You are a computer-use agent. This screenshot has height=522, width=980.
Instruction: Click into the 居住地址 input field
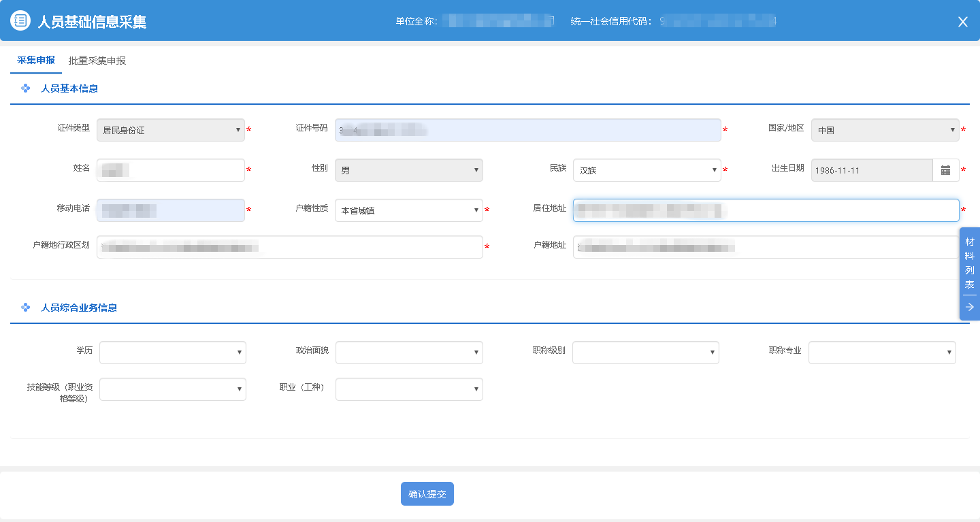(766, 210)
